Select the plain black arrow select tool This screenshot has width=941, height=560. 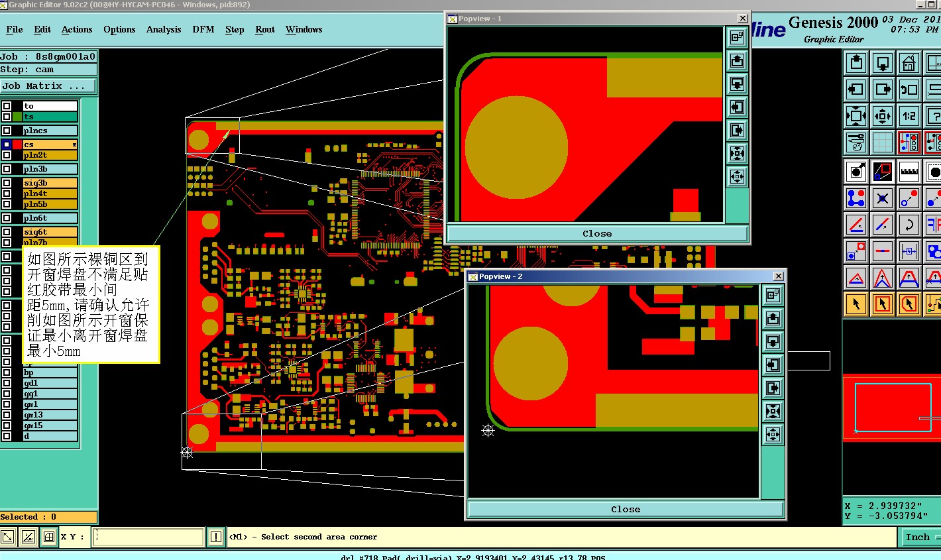click(856, 304)
